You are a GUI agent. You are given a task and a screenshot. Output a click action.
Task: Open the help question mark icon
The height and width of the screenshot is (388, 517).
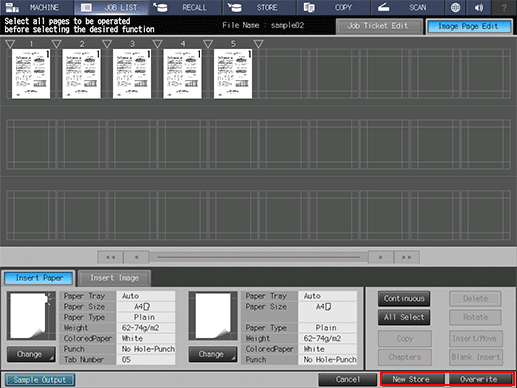504,7
